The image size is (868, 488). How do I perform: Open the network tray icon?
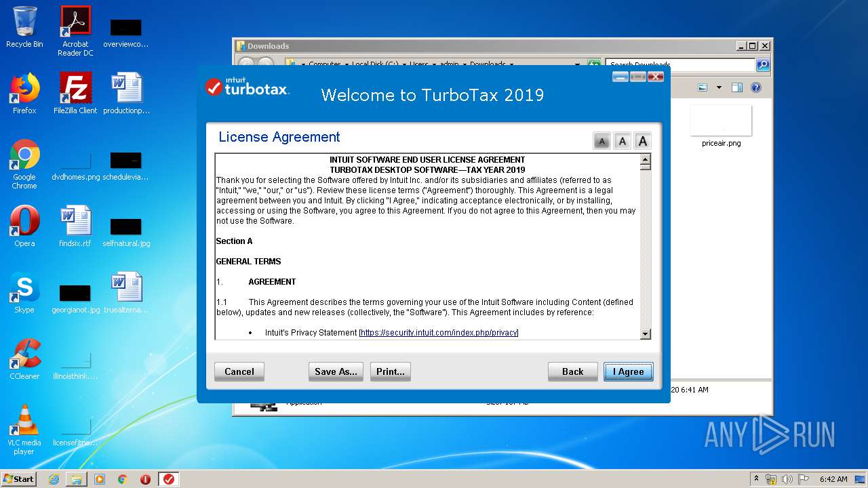click(771, 479)
